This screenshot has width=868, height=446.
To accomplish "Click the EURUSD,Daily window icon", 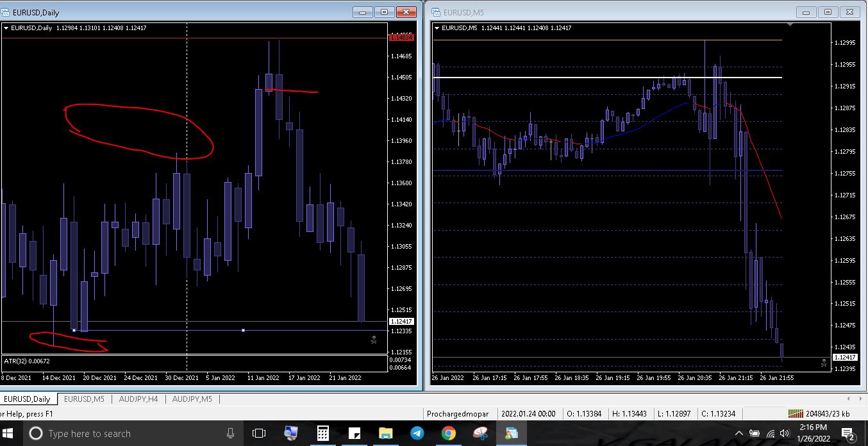I will click(5, 12).
